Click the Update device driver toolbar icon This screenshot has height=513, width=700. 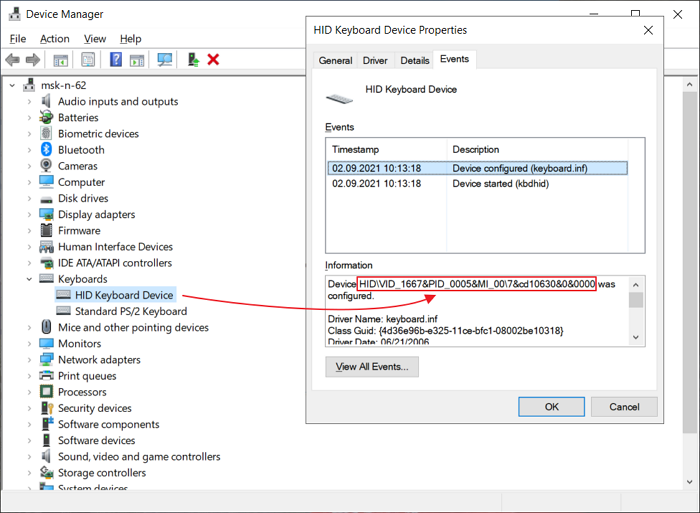[193, 60]
